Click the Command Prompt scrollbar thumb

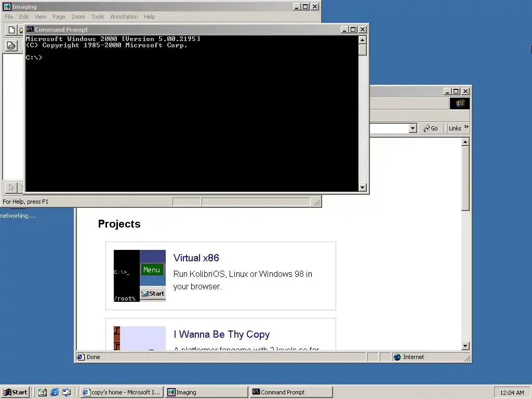coord(362,49)
